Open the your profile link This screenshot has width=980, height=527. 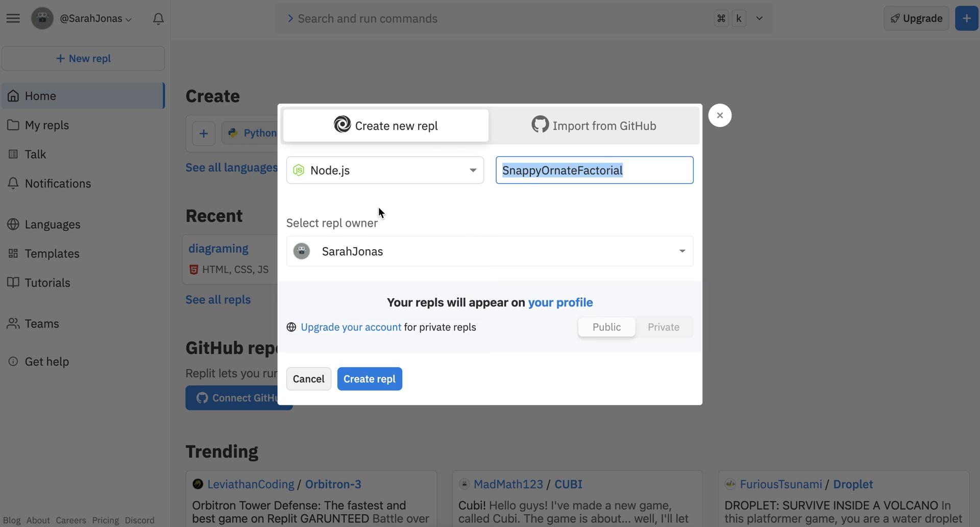[x=560, y=302]
